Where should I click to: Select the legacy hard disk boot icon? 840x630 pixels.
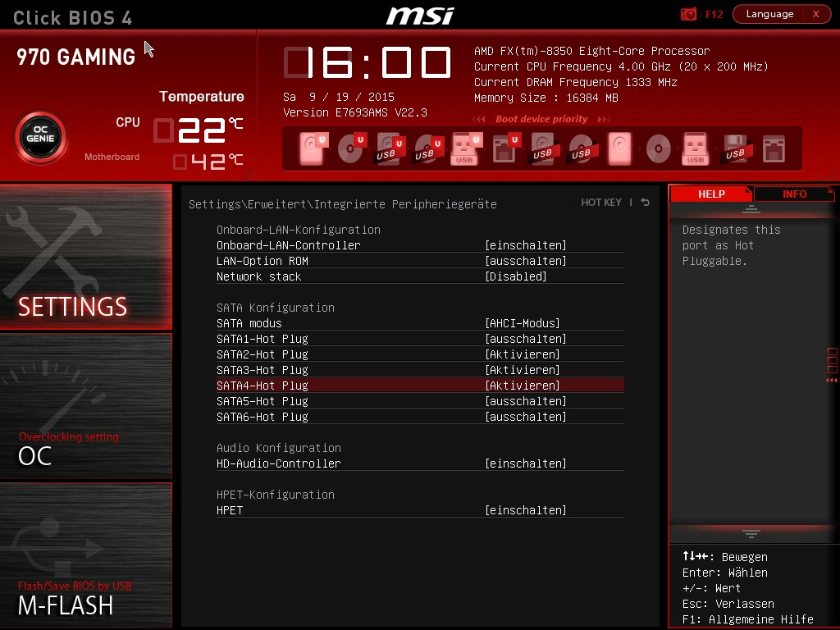click(x=620, y=148)
